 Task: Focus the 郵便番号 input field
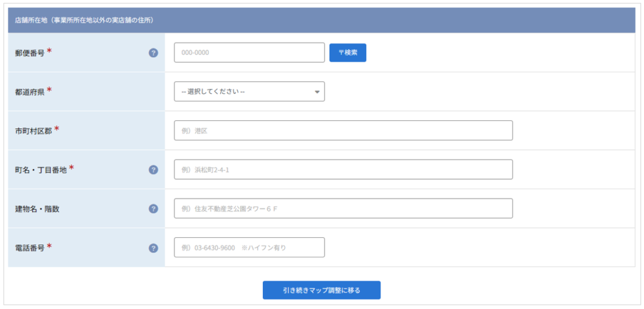click(x=249, y=53)
